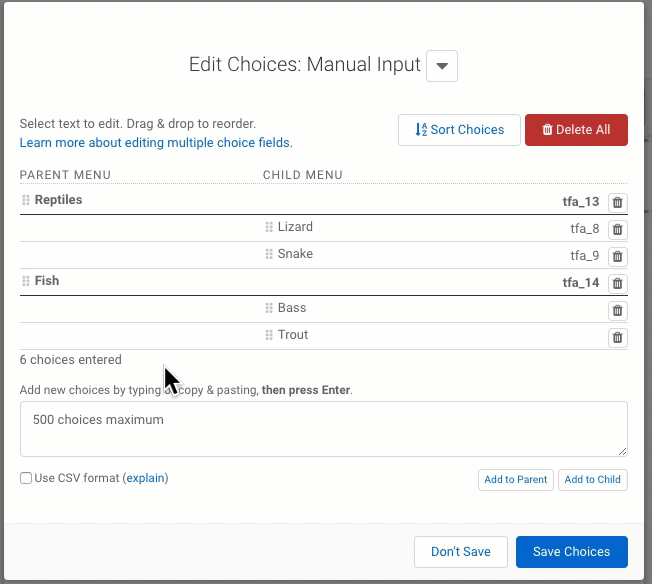Select the drag handle for Snake
The width and height of the screenshot is (652, 584).
coord(269,254)
